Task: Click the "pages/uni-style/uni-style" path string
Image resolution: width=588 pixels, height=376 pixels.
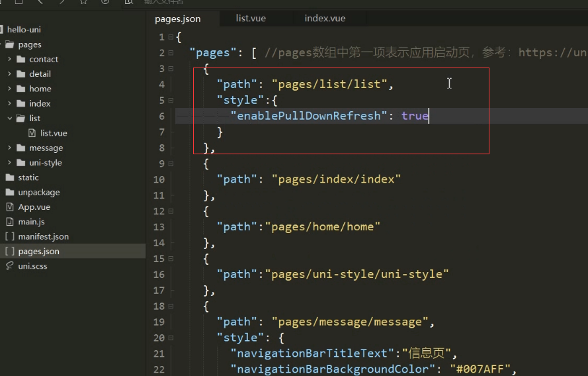Action: point(357,274)
